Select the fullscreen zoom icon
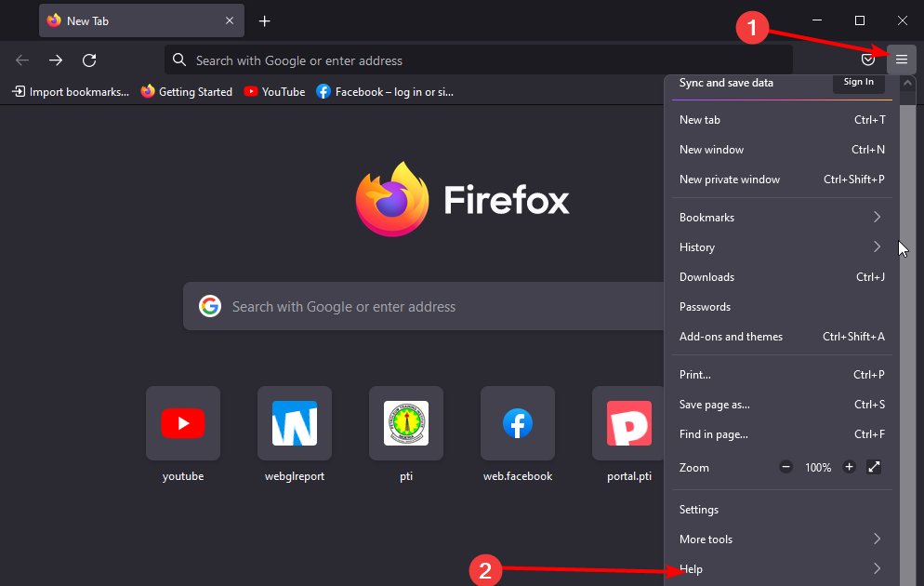Viewport: 924px width, 586px height. click(x=873, y=467)
